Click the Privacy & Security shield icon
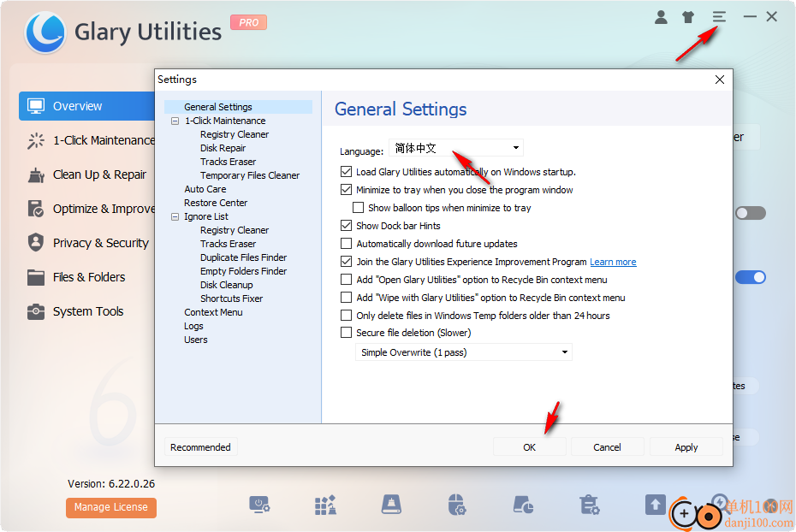Screen dimensions: 796x532 pos(36,243)
